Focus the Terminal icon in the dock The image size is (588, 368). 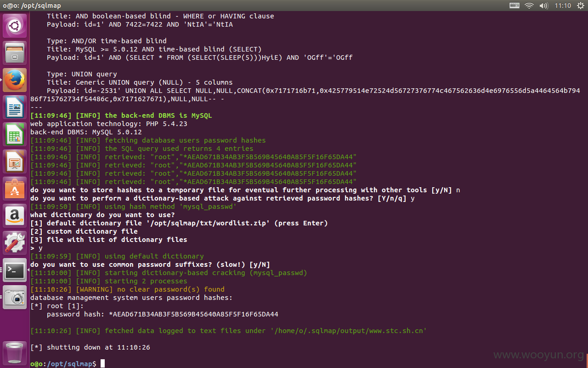coord(15,270)
